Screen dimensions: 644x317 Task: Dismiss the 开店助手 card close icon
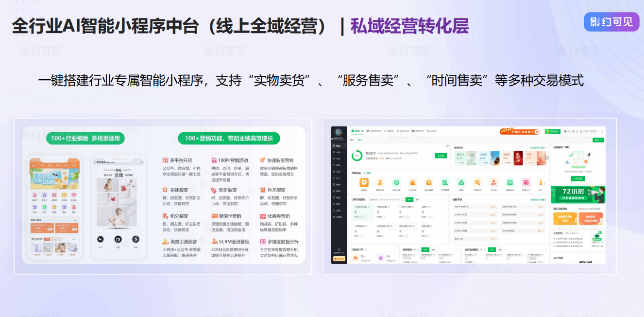point(447,146)
